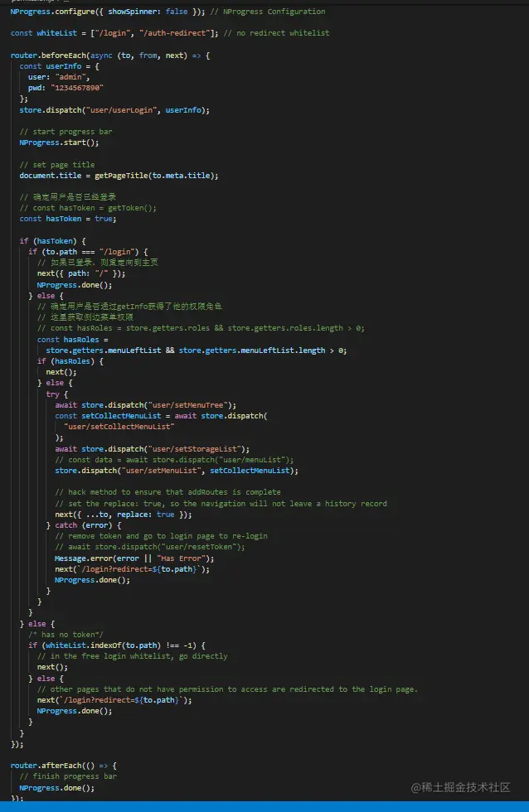Click the NProgress.done() line inside router.afterEach

point(57,788)
